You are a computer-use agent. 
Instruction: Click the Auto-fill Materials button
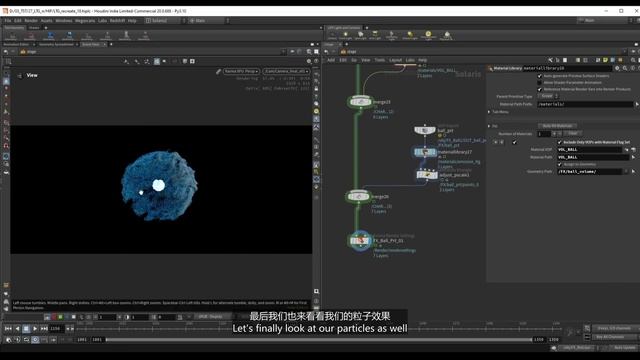(557, 126)
